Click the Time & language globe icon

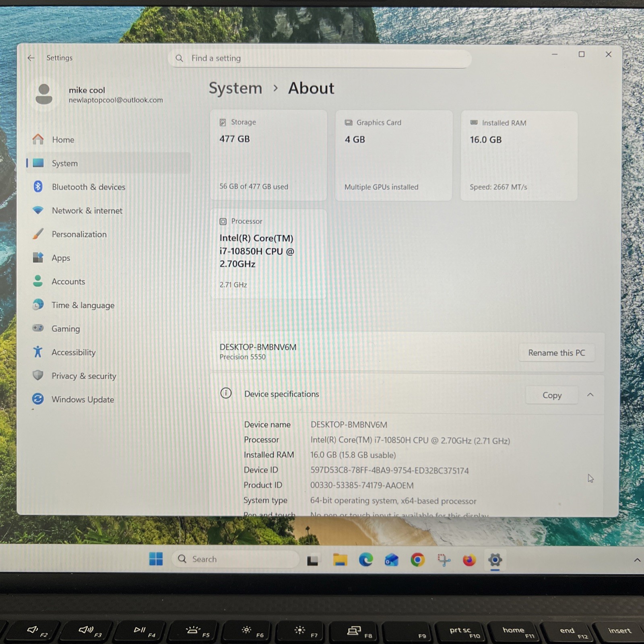click(38, 305)
